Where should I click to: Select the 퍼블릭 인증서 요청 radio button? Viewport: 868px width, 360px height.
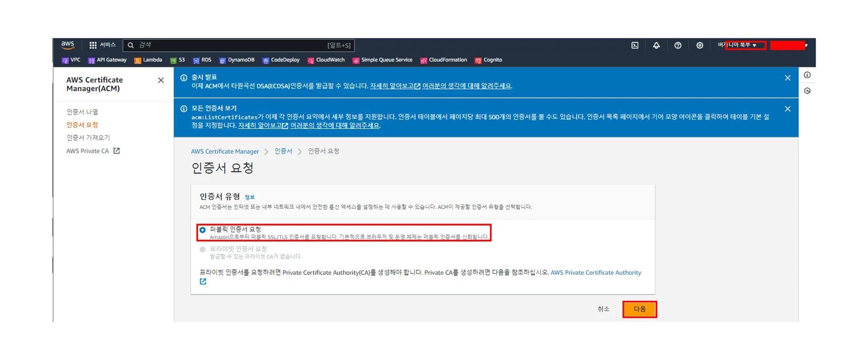(x=203, y=230)
